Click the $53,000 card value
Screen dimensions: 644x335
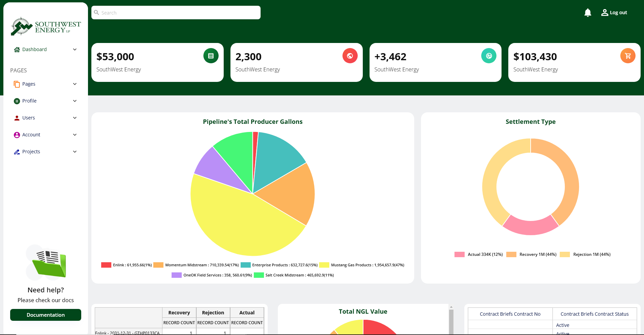[x=115, y=57]
